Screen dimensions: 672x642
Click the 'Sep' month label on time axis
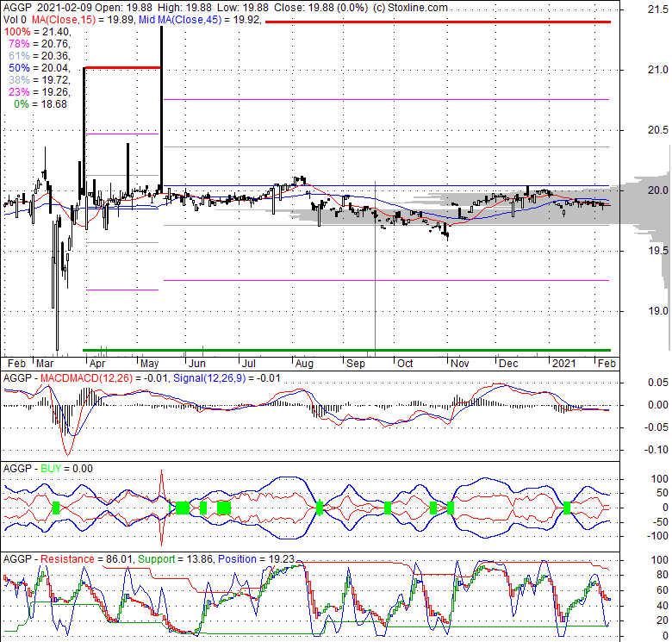point(356,364)
